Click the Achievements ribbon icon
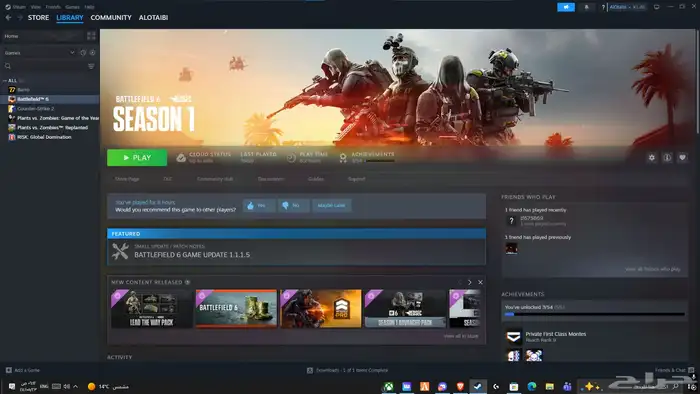Image resolution: width=700 pixels, height=394 pixels. click(343, 158)
